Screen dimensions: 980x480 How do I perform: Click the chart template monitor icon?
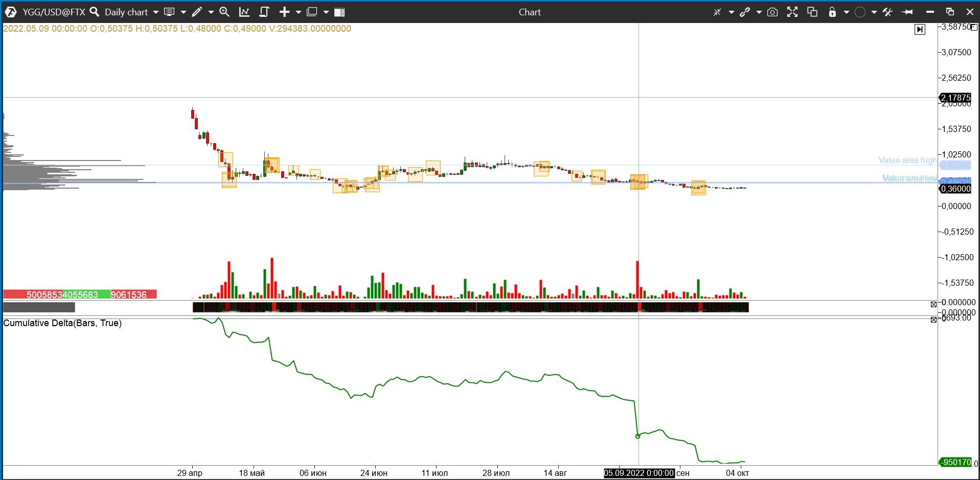(x=170, y=12)
